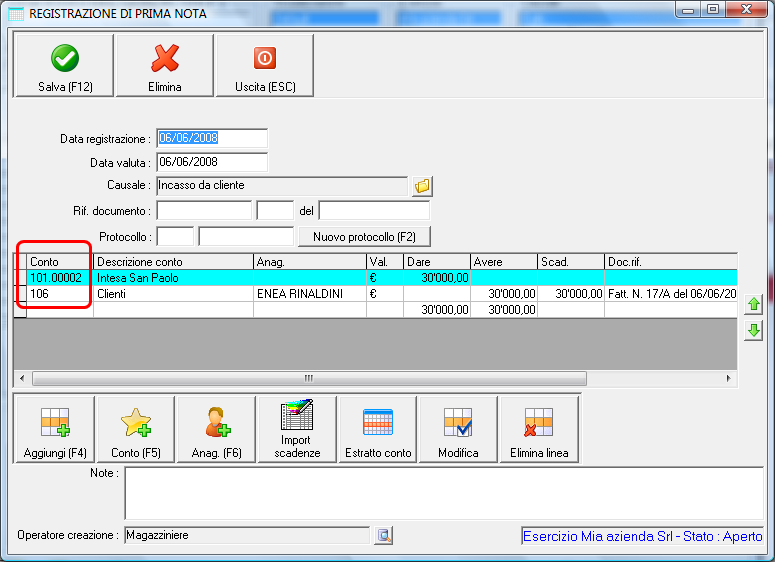775x562 pixels.
Task: Select ENEA RINALDINI cell
Action: point(310,294)
